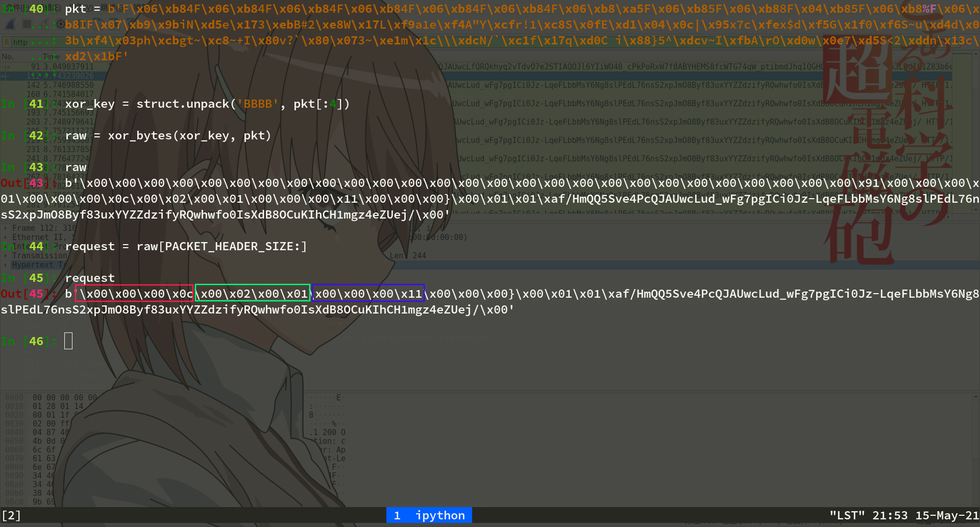Click the 'struct.unpack' code on line 41
The width and height of the screenshot is (980, 527).
[x=183, y=104]
